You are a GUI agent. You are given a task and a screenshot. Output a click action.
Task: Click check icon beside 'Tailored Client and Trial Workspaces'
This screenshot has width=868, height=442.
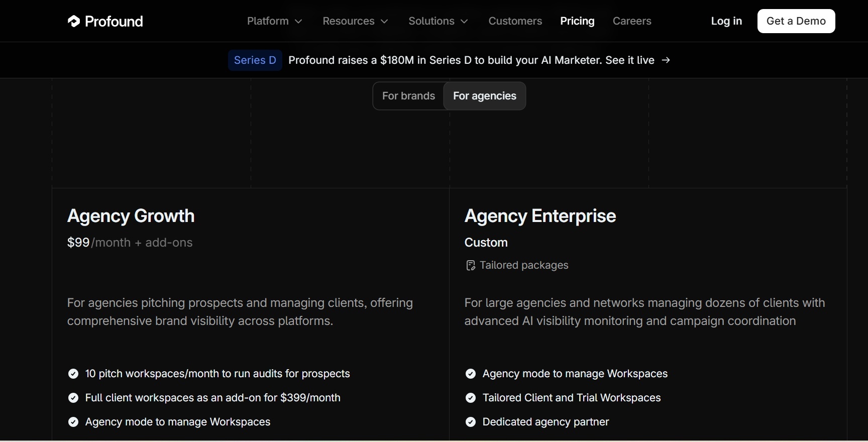click(x=471, y=398)
